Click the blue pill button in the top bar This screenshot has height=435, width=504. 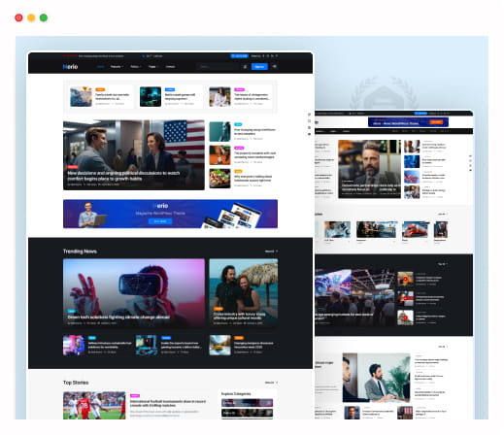point(239,56)
